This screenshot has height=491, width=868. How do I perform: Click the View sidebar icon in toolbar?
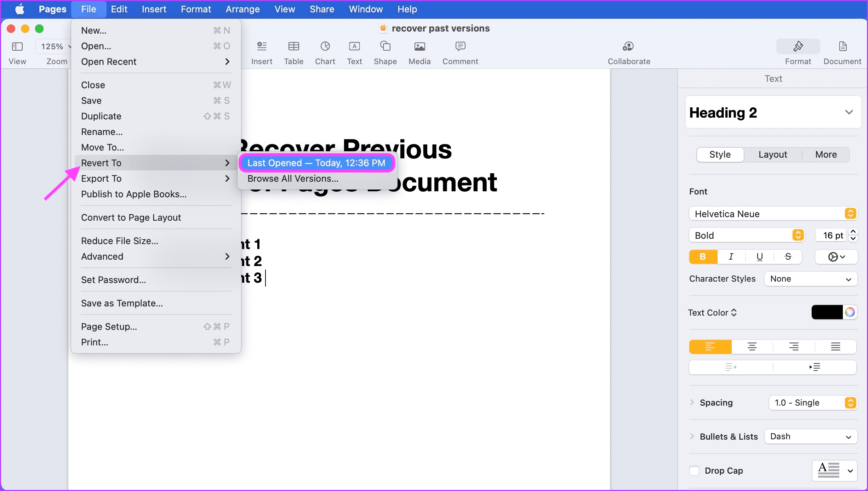pyautogui.click(x=17, y=46)
